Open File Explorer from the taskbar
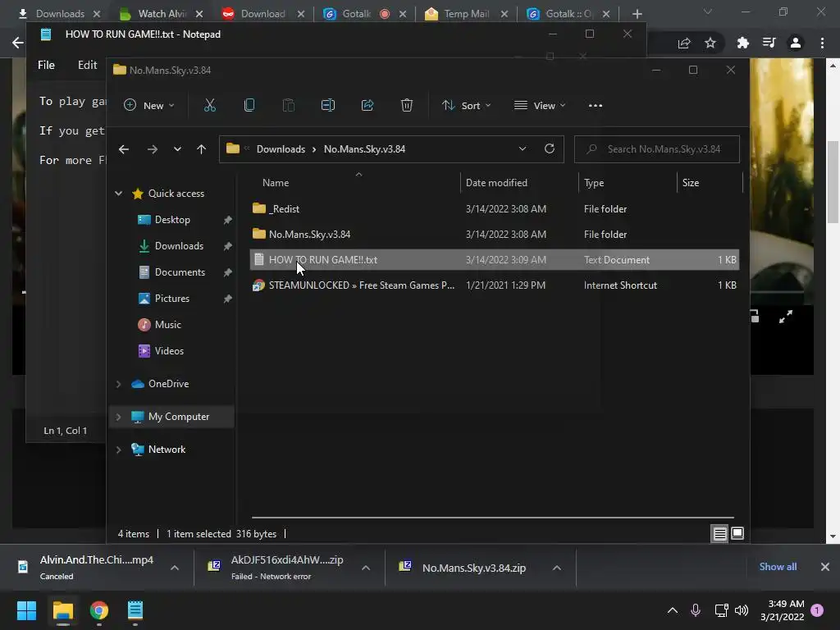The height and width of the screenshot is (630, 840). pos(62,610)
